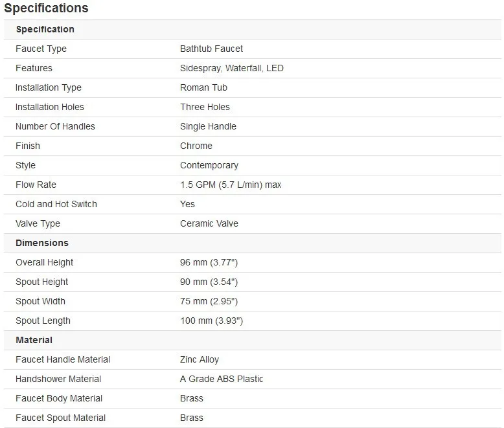Click the Faucet Body Material label

click(59, 398)
